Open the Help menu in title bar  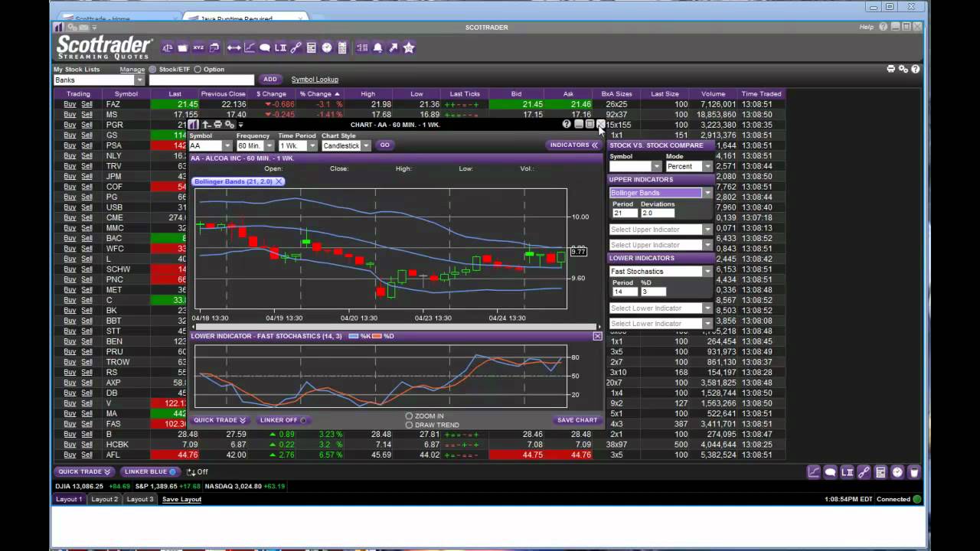[866, 27]
